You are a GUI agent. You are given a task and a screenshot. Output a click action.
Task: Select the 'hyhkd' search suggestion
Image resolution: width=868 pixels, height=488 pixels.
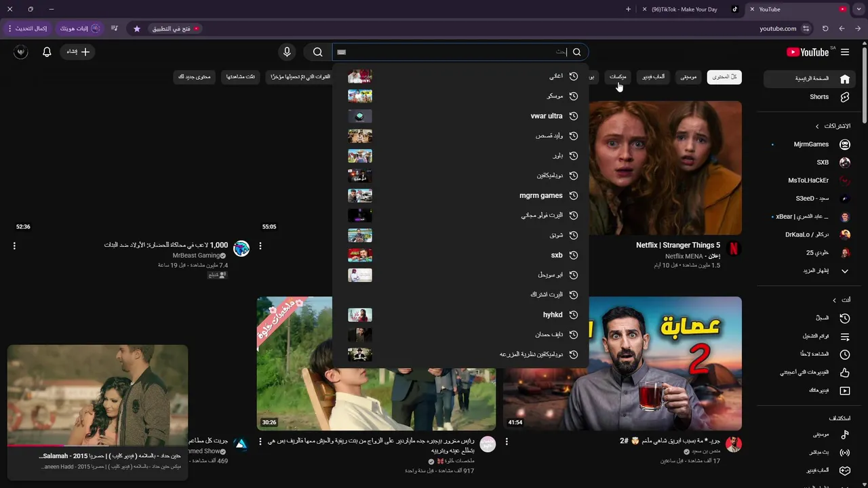460,315
